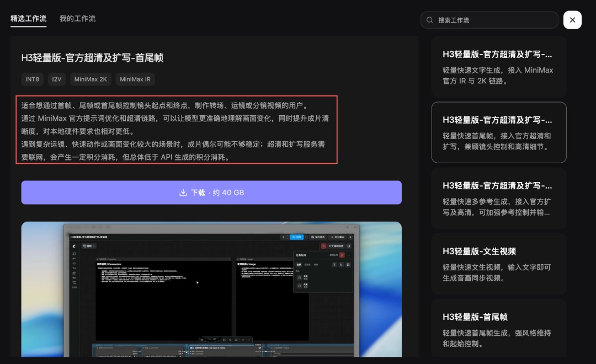
Task: Click the magnifier icon in search box
Action: [429, 20]
